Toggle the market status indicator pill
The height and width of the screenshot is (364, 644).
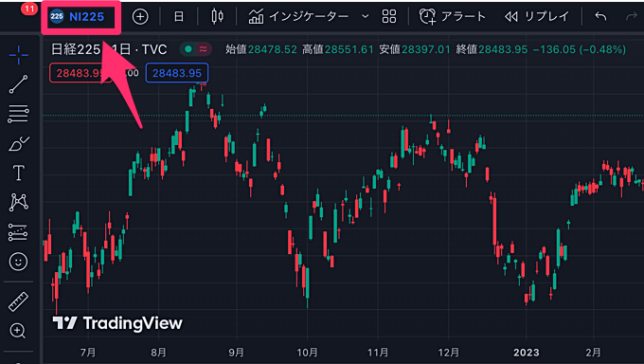(x=195, y=49)
